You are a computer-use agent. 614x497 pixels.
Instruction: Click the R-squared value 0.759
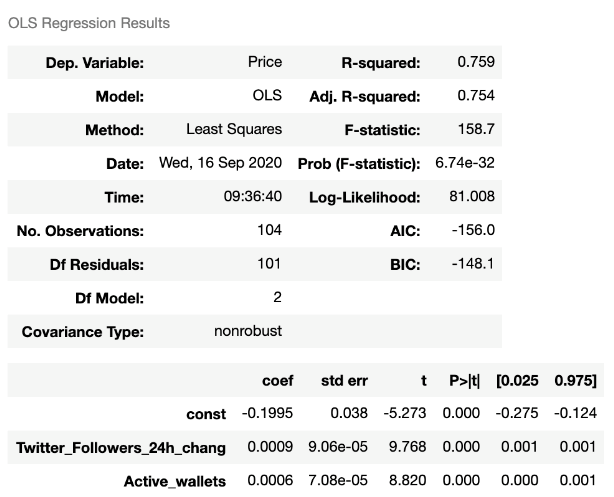(x=475, y=62)
